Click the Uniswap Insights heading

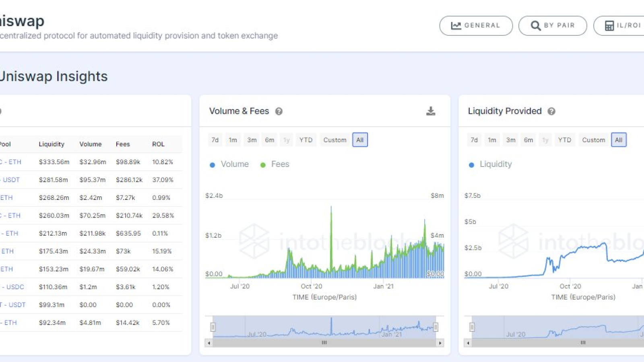[54, 76]
